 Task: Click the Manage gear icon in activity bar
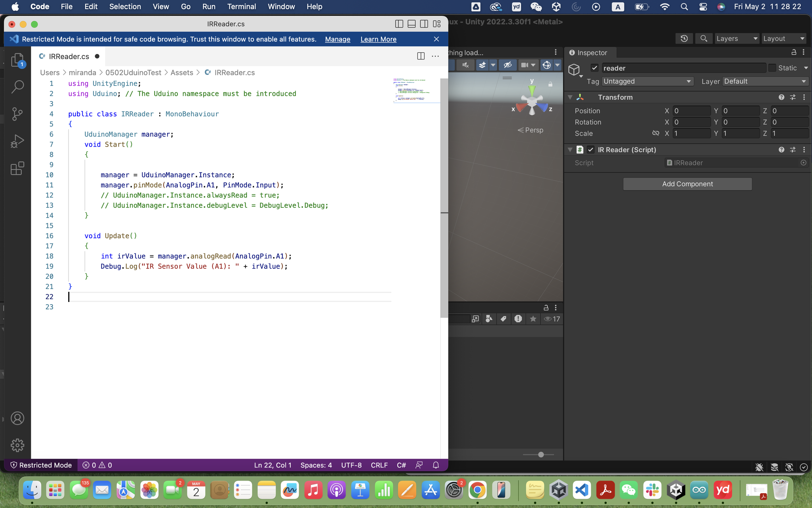click(x=17, y=445)
